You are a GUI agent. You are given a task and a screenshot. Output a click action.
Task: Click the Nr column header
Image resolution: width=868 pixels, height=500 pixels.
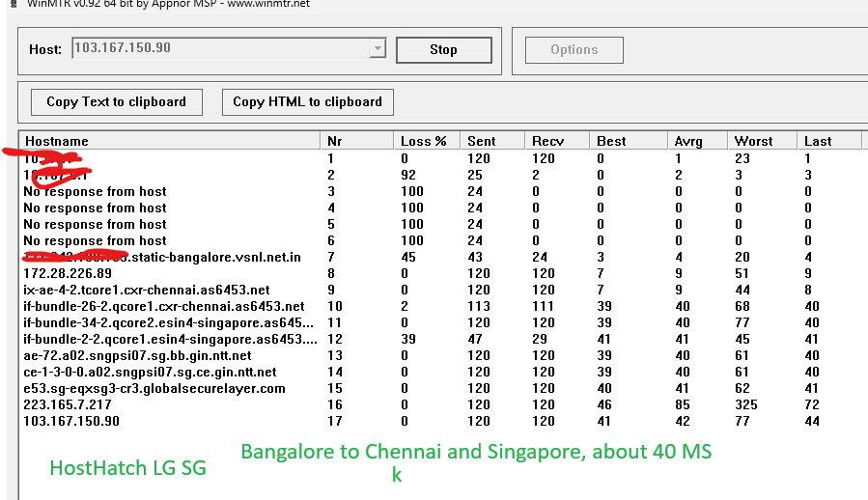click(356, 141)
